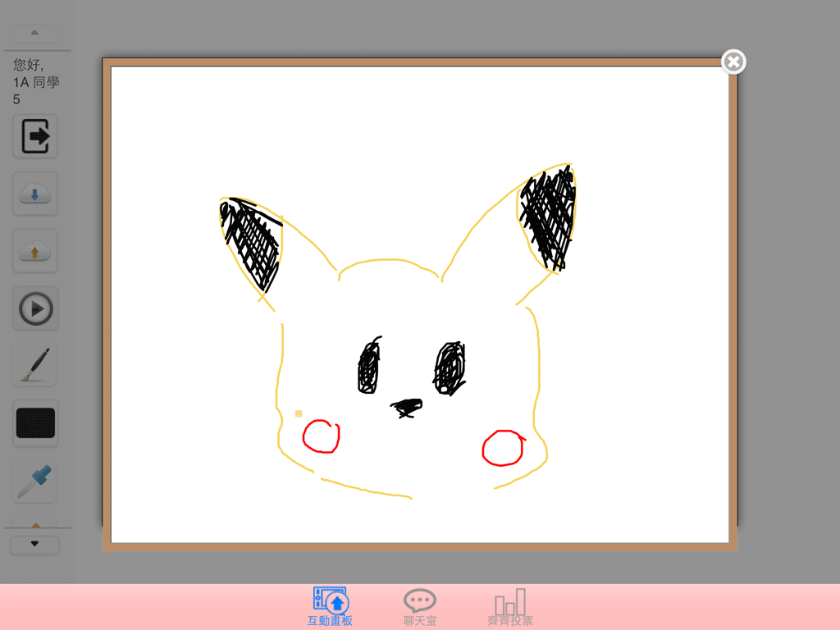
Task: Switch to 互動畫板 tab
Action: pos(330,606)
